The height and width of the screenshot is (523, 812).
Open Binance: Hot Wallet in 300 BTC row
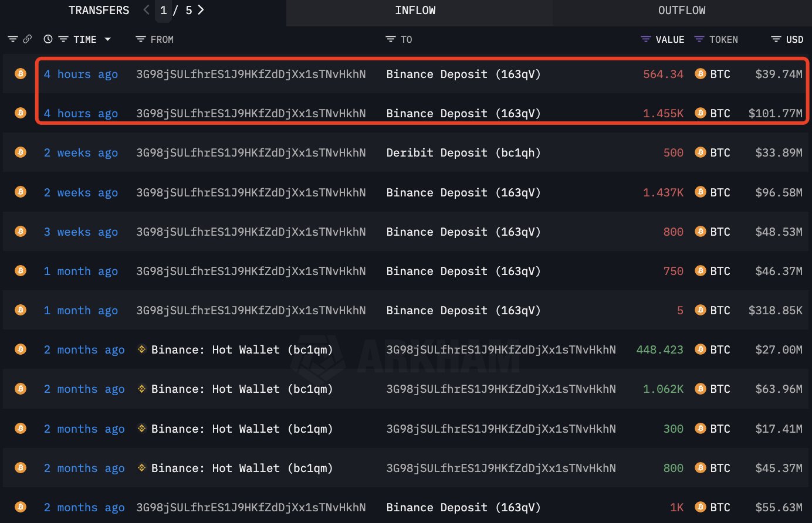pyautogui.click(x=242, y=429)
